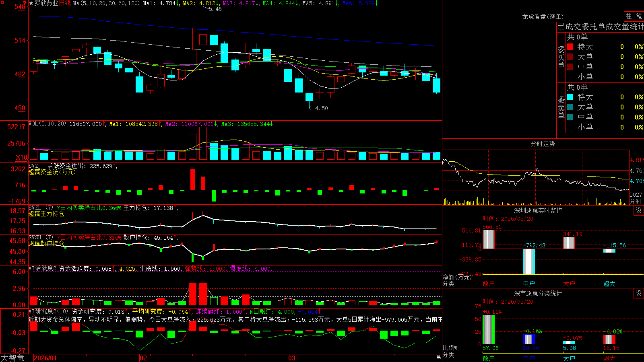Click 超赢资金流(万元) label
Screen dimensions: 644x362
52,172
